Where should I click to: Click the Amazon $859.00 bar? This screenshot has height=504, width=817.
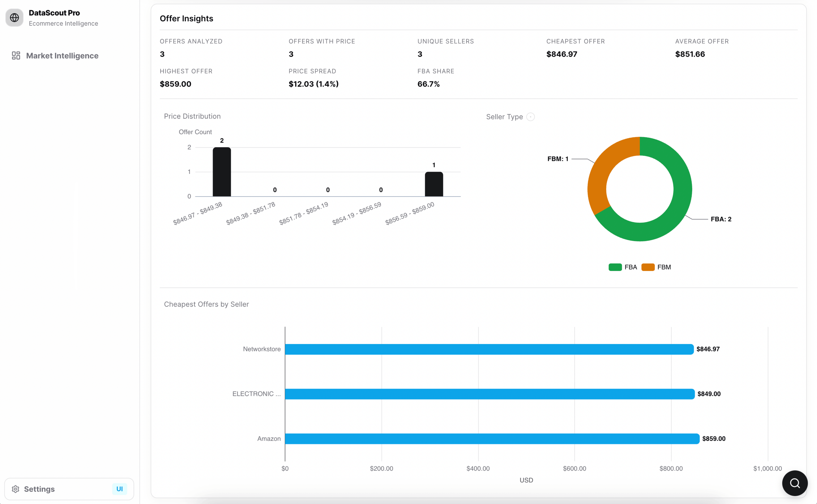click(x=492, y=439)
